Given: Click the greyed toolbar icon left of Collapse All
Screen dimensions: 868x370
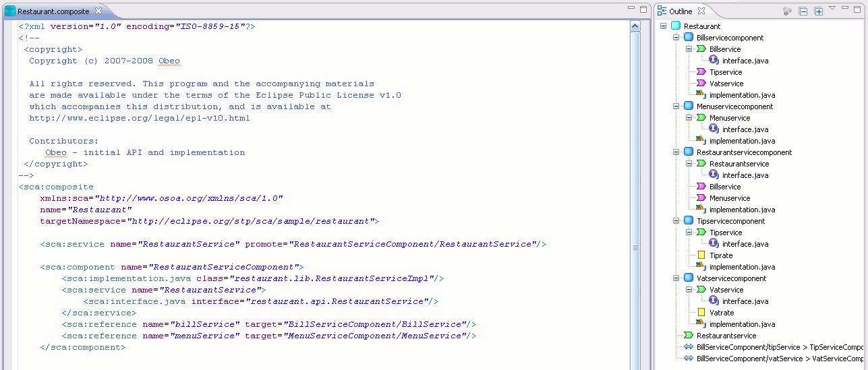Looking at the screenshot, I should 787,11.
